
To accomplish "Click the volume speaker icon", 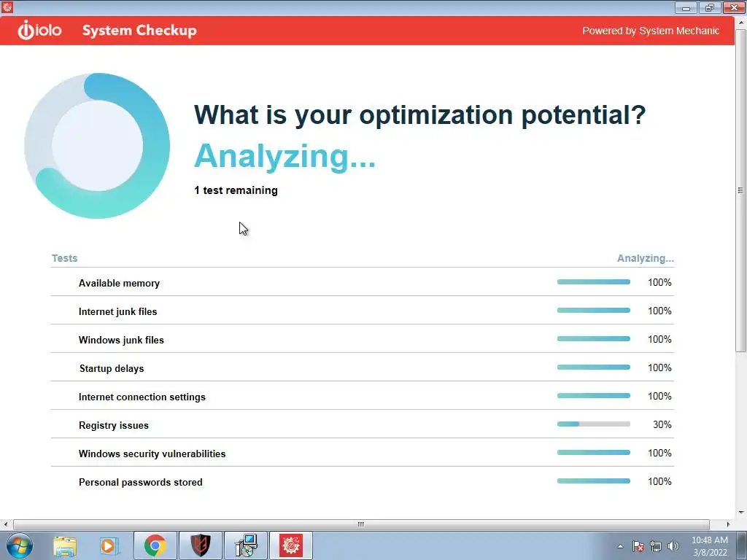I will click(x=673, y=546).
